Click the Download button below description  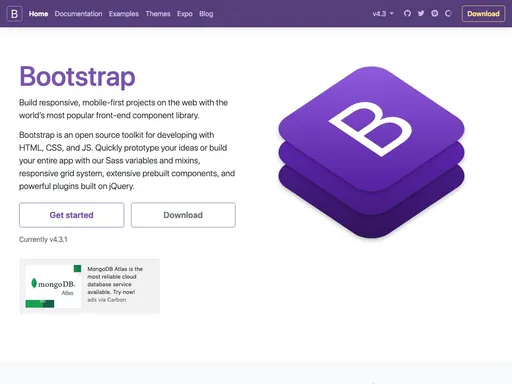[x=183, y=215]
